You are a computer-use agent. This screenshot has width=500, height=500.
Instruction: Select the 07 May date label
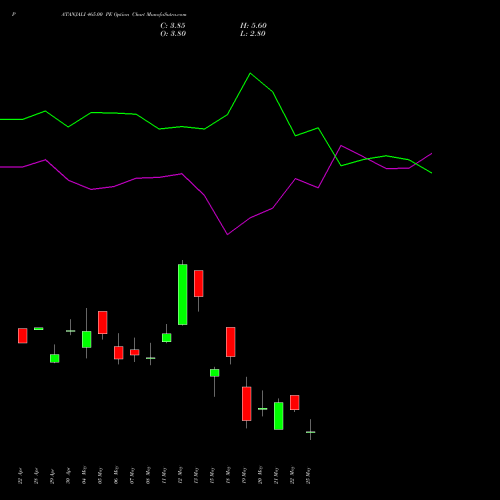(x=132, y=475)
